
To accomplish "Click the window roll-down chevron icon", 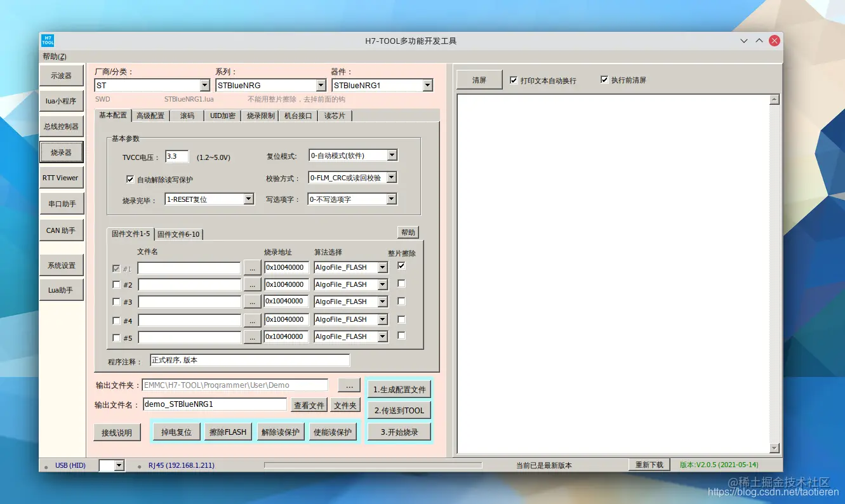I will [744, 41].
